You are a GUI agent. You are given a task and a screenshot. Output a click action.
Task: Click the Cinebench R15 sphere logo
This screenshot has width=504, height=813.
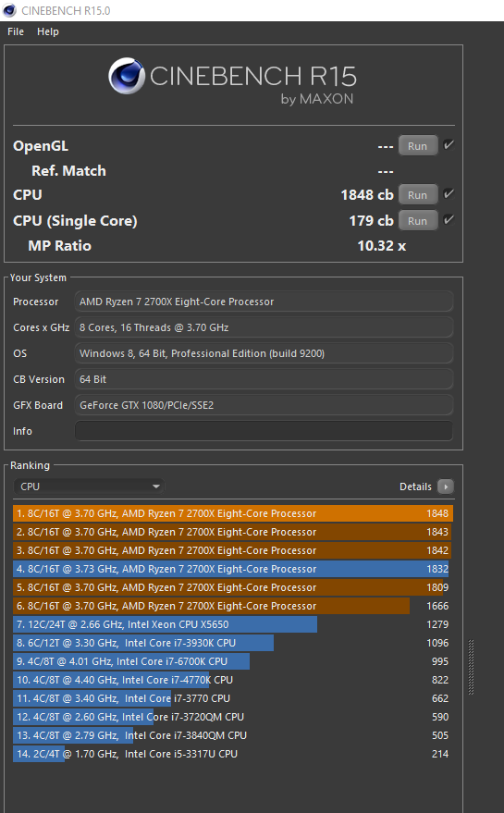[x=127, y=76]
